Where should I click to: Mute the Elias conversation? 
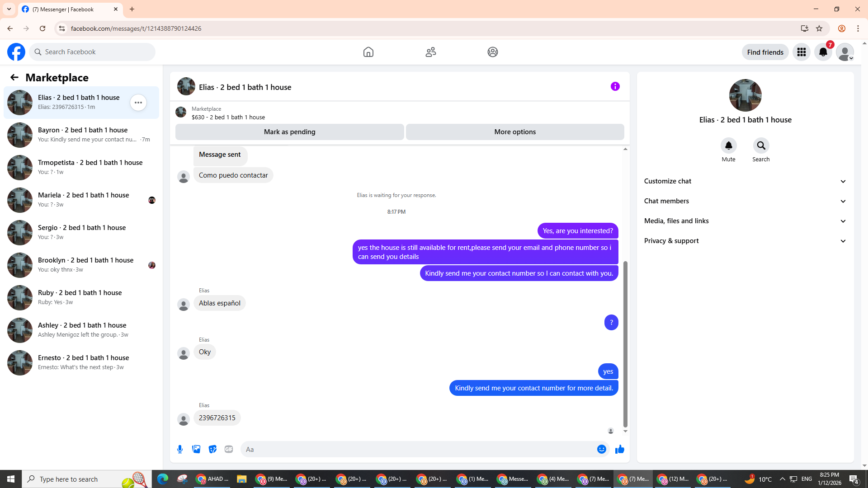[728, 145]
